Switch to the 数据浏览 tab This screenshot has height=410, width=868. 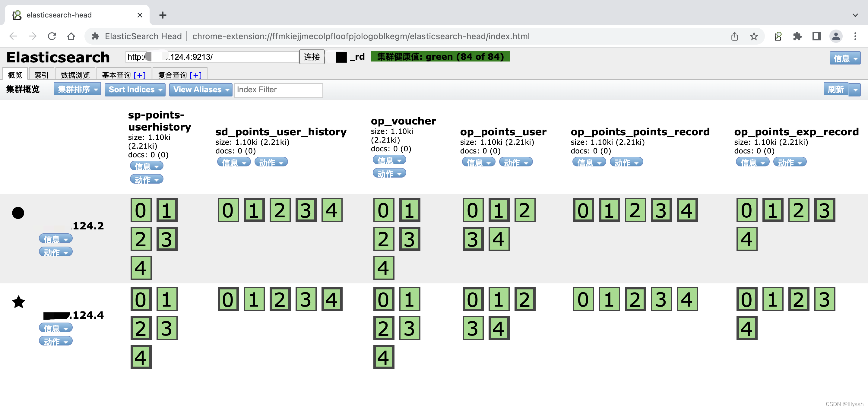75,75
